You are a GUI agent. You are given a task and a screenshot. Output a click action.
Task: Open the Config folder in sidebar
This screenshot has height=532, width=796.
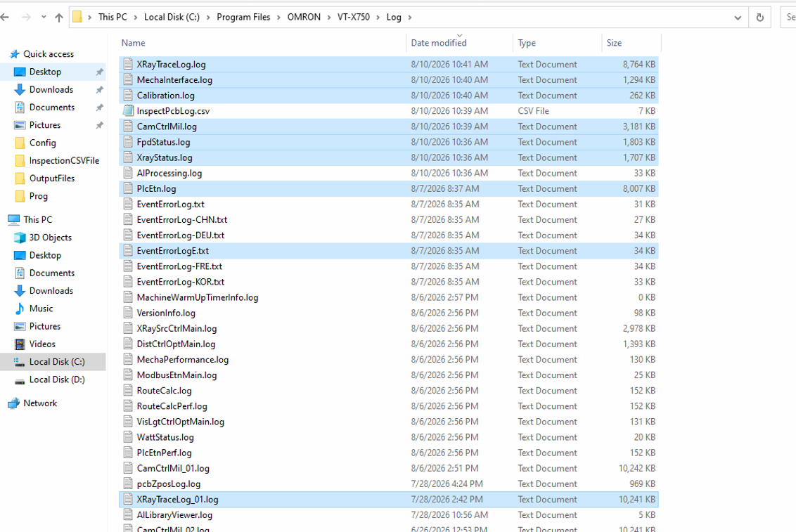[42, 143]
